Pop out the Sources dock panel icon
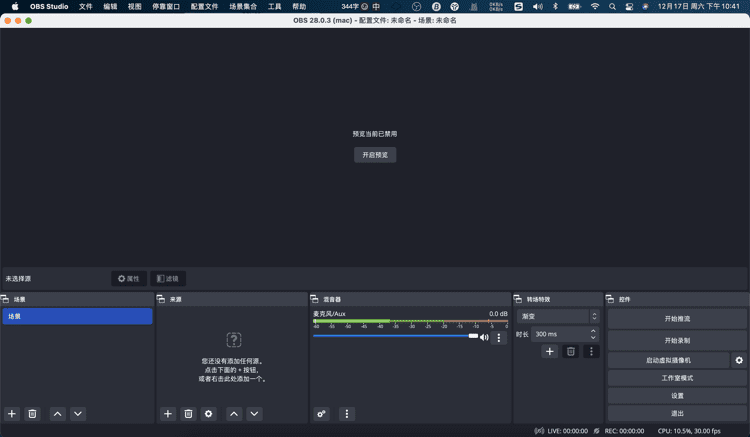Viewport: 750px width, 437px height. (161, 299)
